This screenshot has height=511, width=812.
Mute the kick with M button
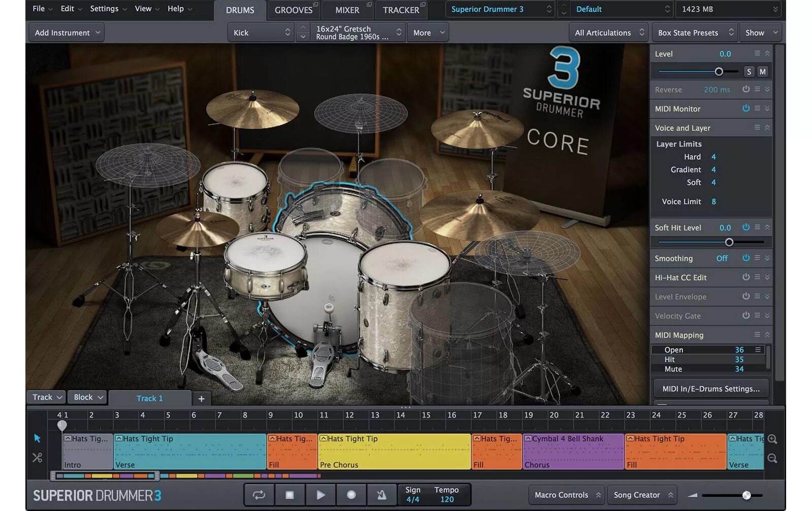pos(762,72)
